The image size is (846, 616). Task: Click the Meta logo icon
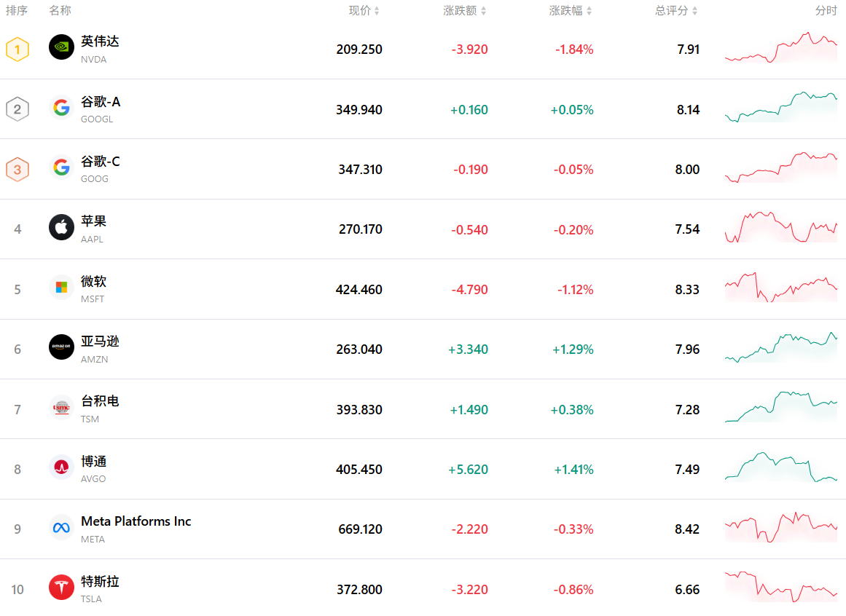coord(61,527)
